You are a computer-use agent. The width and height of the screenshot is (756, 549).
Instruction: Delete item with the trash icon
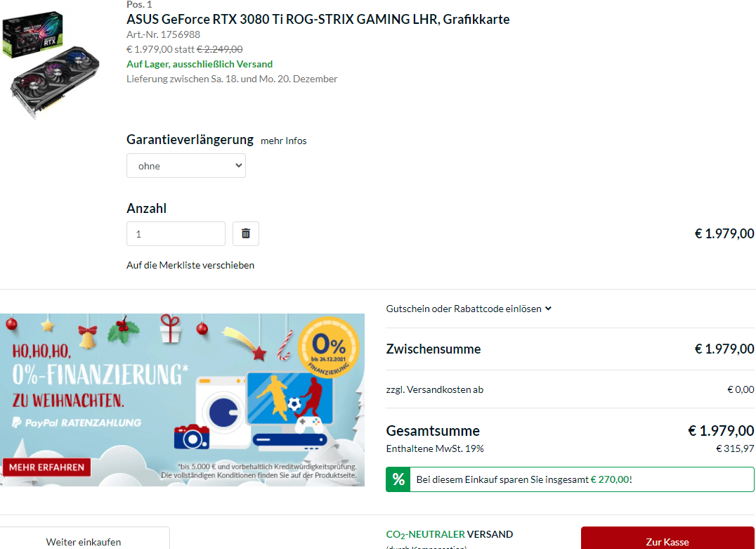245,234
